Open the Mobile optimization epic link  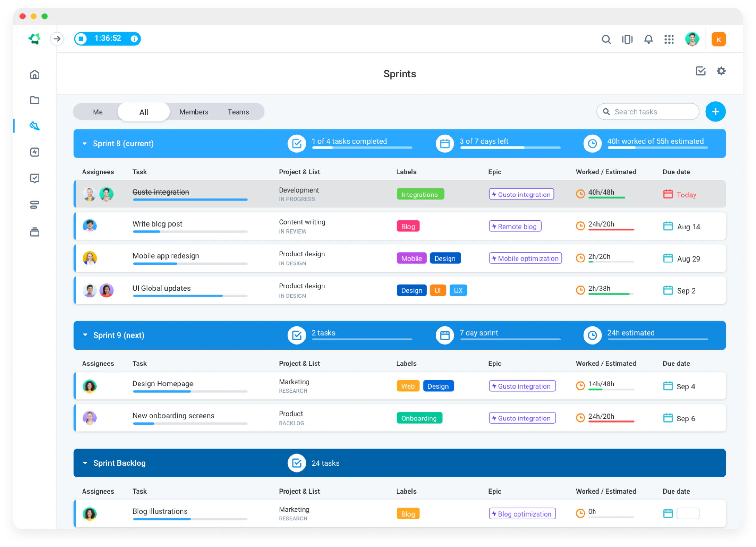pos(525,258)
